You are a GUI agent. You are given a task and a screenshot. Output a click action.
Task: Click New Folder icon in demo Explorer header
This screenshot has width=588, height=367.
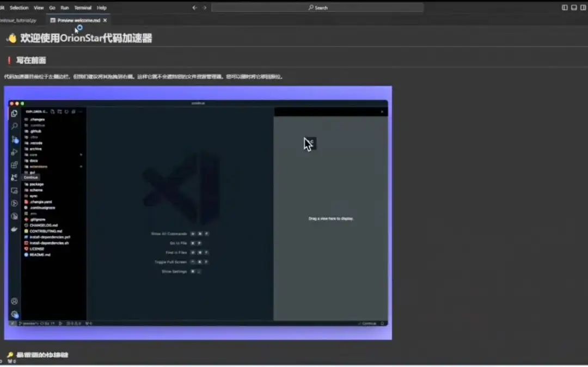[60, 112]
